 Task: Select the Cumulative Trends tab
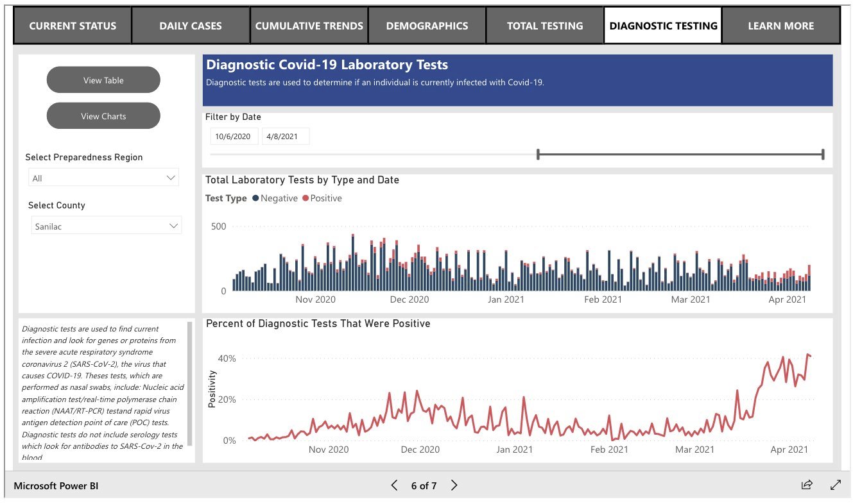[309, 26]
